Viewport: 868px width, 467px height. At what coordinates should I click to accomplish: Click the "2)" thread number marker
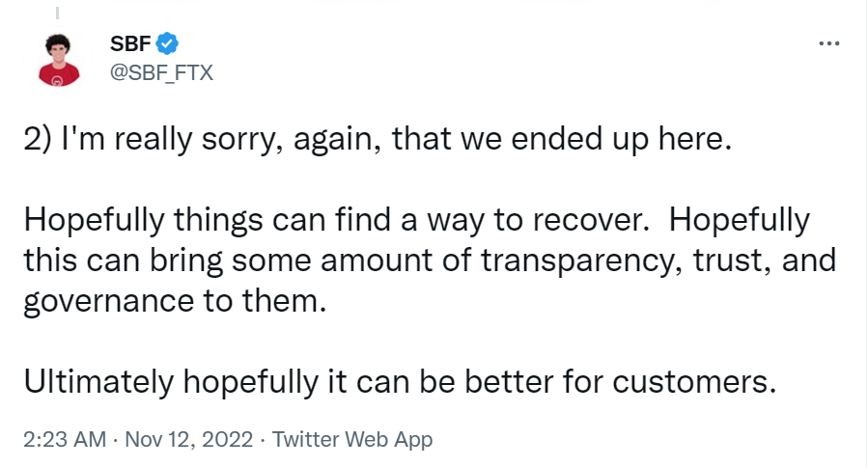37,140
